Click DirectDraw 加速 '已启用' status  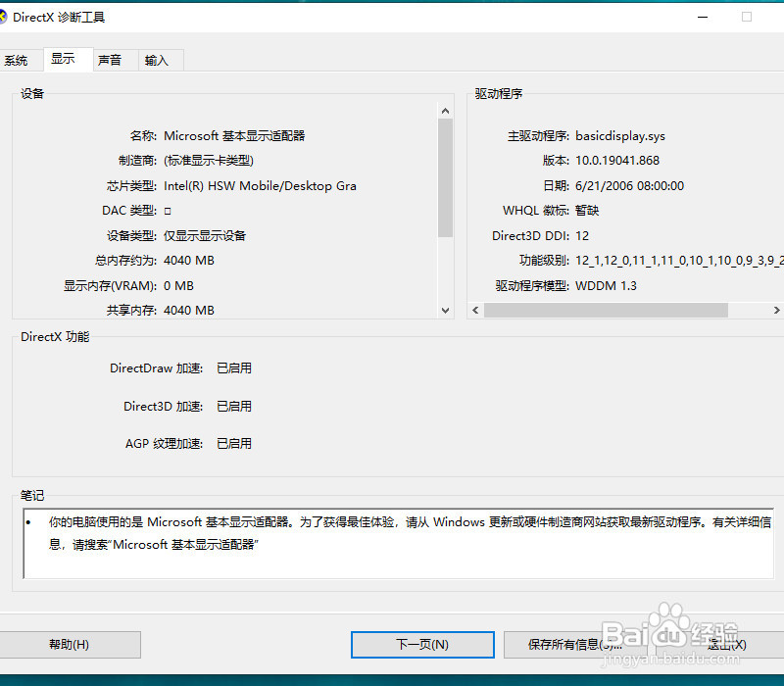[234, 368]
